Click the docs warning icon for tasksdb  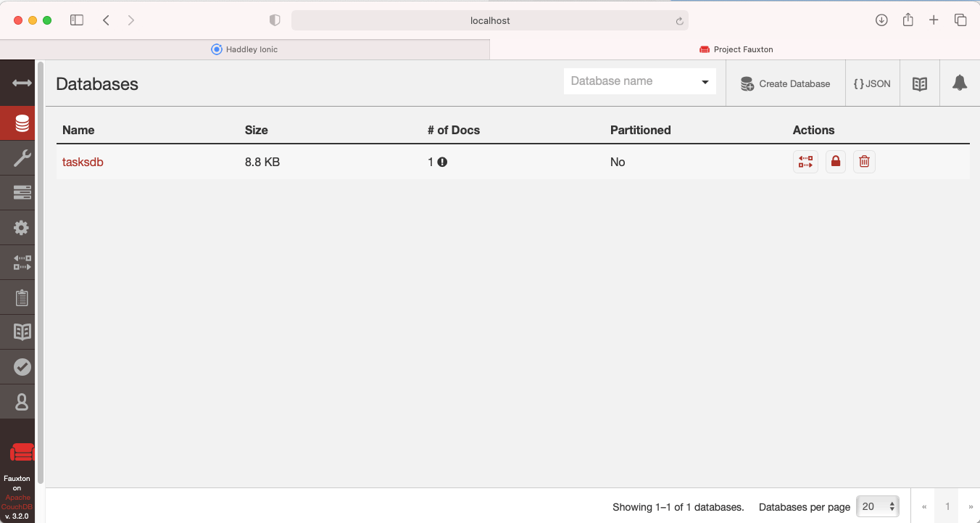pyautogui.click(x=442, y=162)
